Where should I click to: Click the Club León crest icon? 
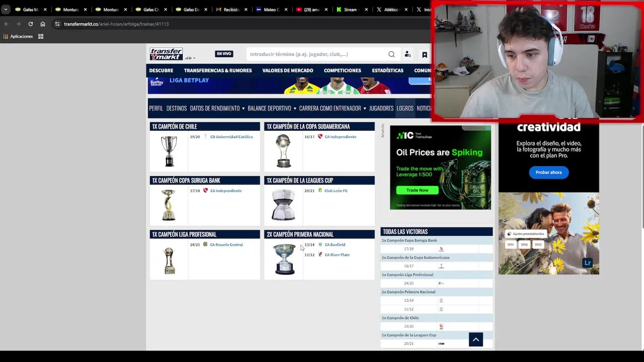320,191
